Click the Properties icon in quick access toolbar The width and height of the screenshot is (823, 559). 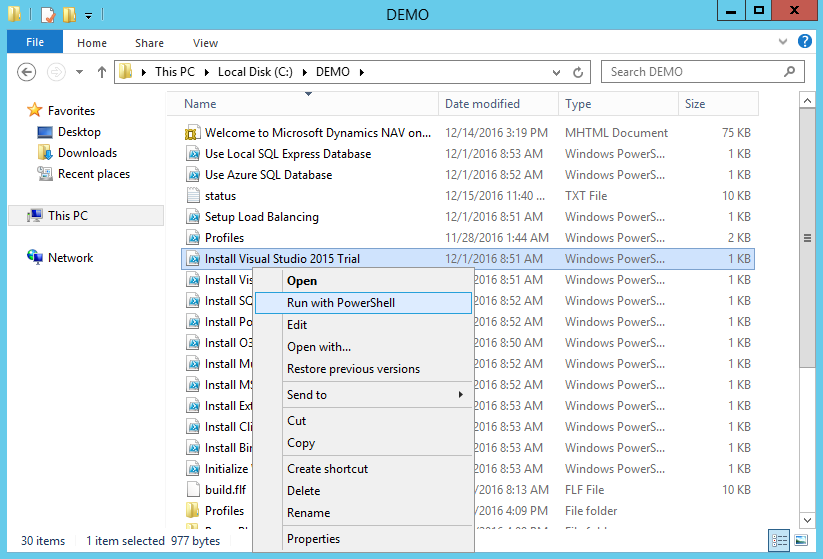click(47, 15)
